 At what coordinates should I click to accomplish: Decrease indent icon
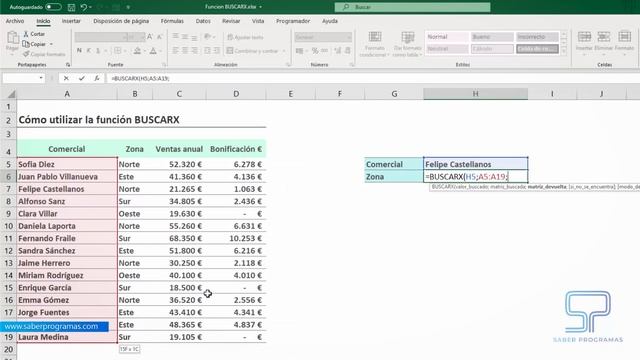[207, 51]
